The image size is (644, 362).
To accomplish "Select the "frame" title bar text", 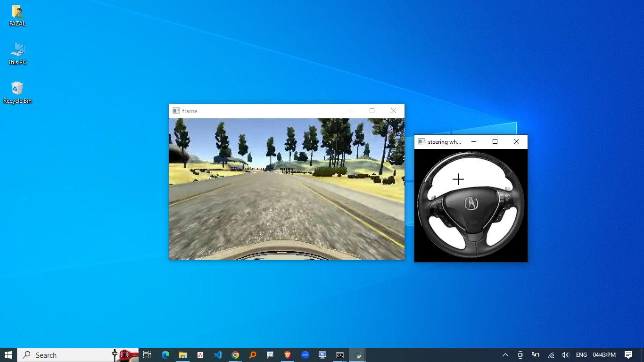I will (190, 111).
